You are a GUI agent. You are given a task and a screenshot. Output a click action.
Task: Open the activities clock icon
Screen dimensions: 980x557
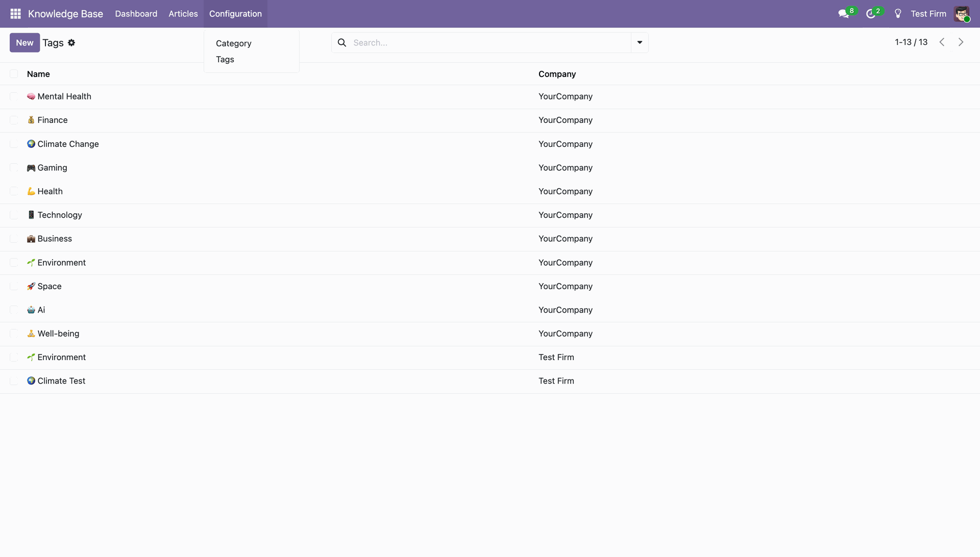(871, 14)
